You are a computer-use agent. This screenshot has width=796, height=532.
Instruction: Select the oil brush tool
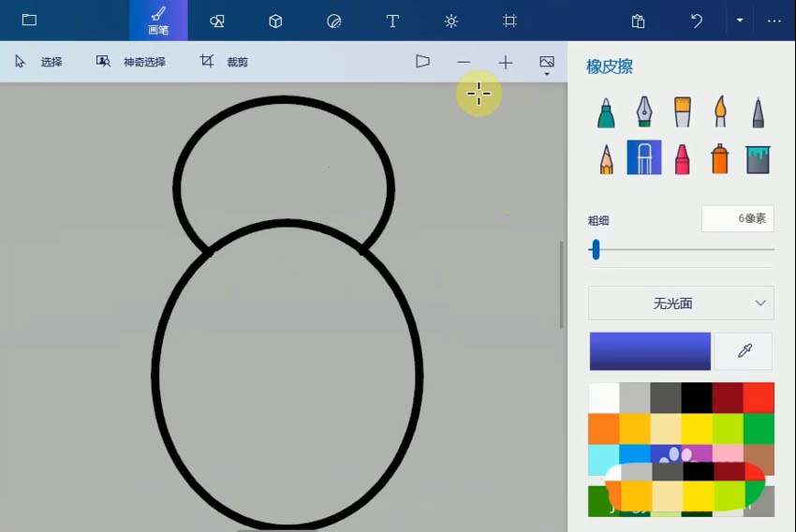pyautogui.click(x=683, y=111)
